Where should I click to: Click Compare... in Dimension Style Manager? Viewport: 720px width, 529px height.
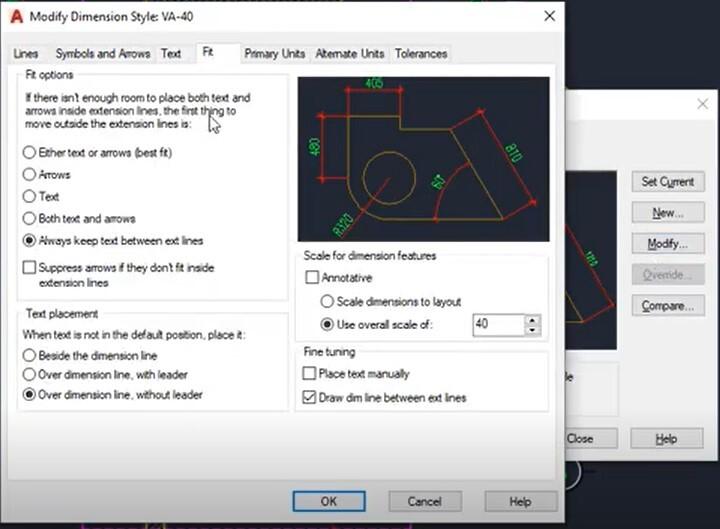(x=668, y=306)
